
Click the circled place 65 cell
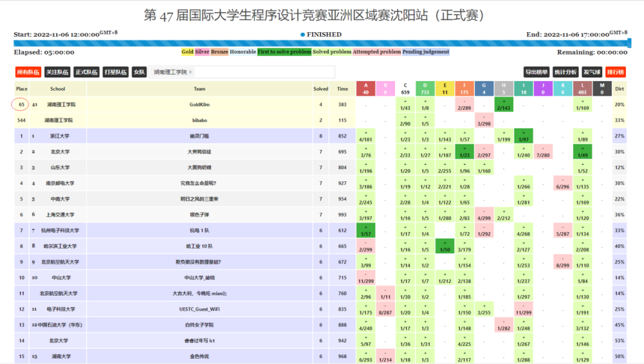[21, 104]
